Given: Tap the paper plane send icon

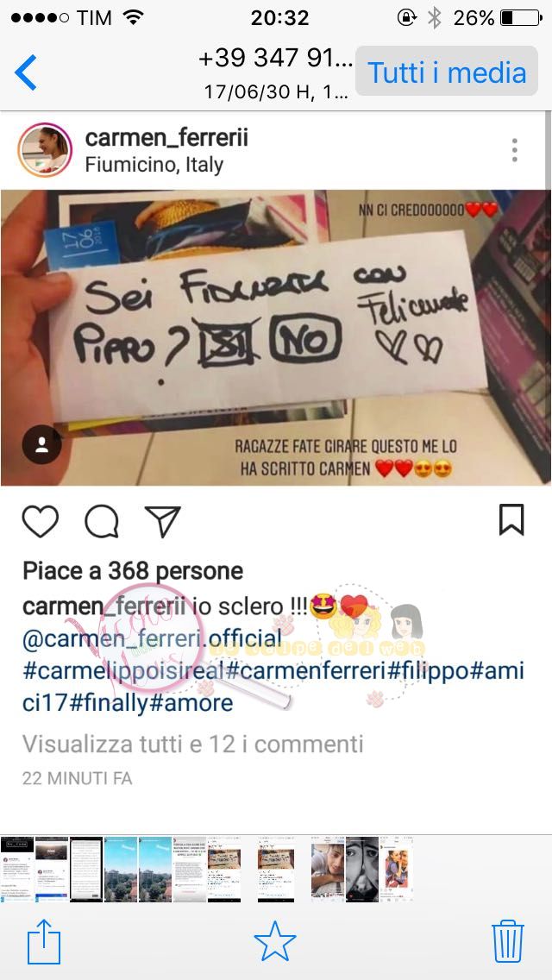Looking at the screenshot, I should click(162, 521).
